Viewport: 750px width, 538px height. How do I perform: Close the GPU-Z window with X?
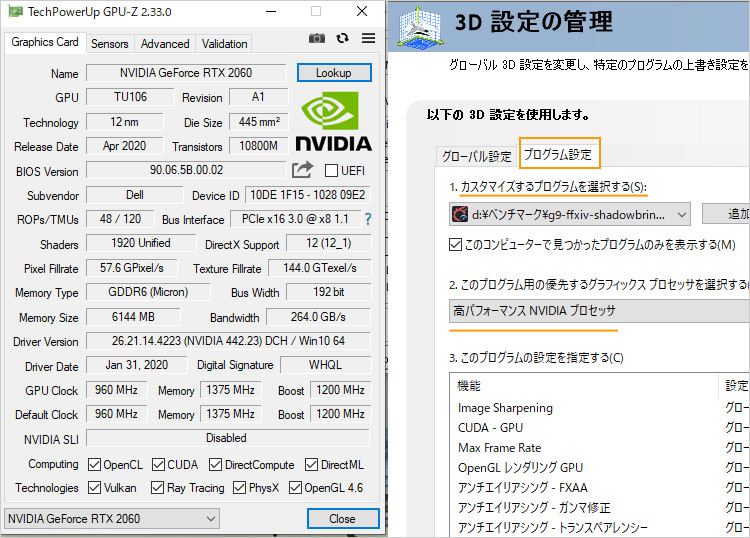pyautogui.click(x=362, y=11)
